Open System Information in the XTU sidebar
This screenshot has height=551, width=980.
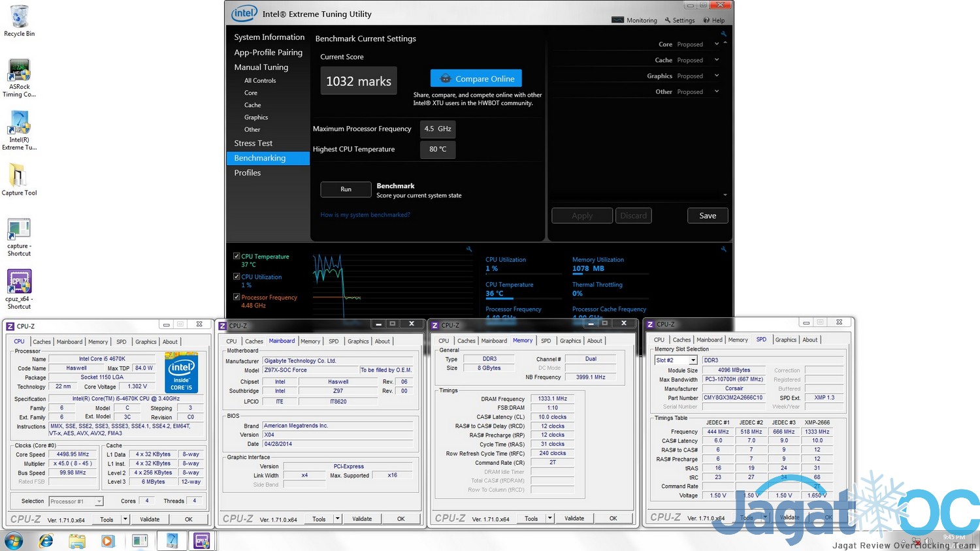tap(269, 37)
